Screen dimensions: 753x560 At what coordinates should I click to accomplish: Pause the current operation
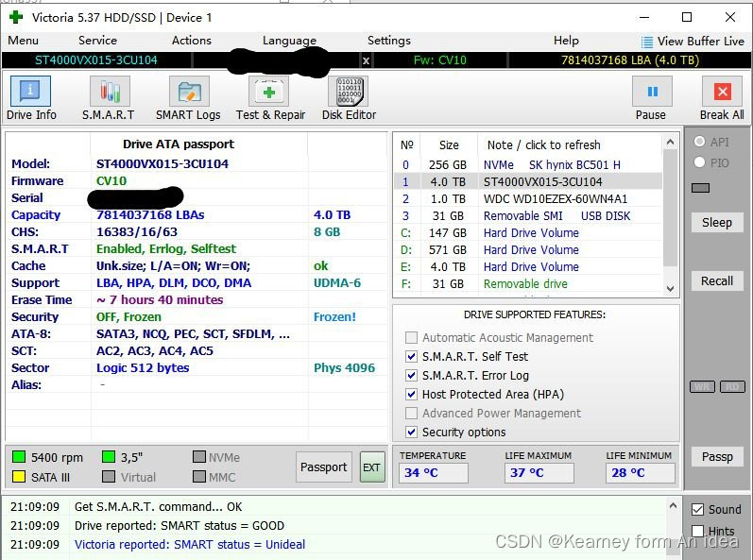pos(652,98)
